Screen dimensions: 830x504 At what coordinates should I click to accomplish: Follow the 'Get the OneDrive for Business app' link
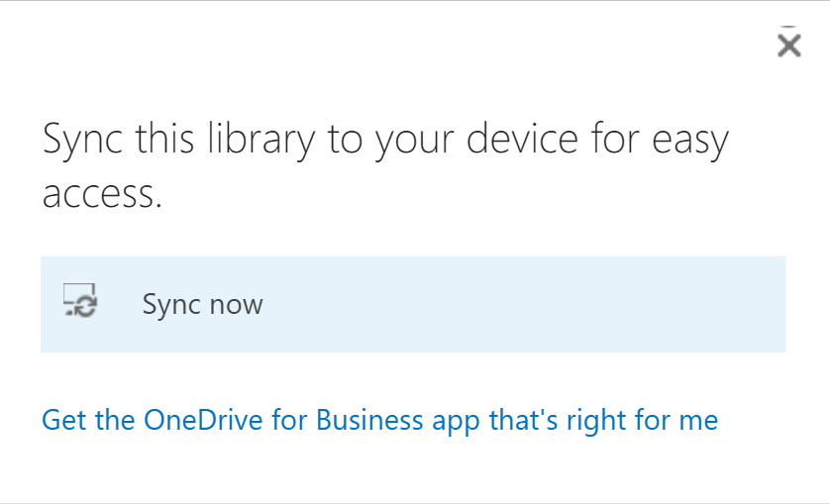pyautogui.click(x=379, y=420)
